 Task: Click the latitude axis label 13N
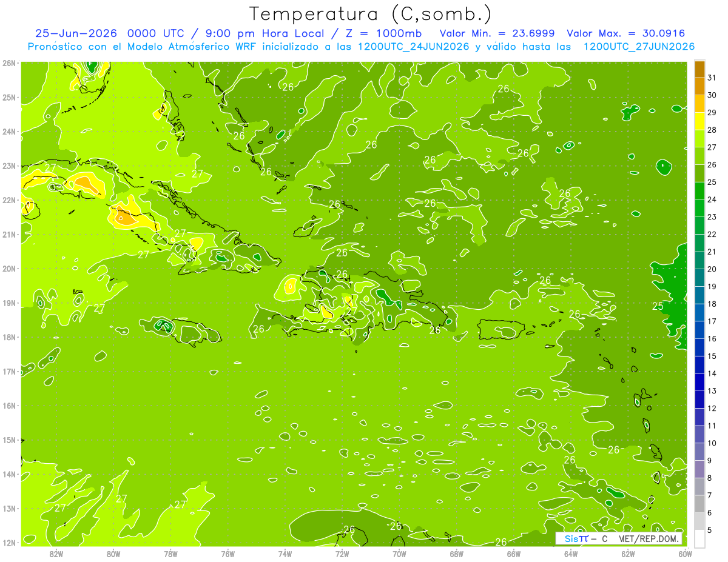pyautogui.click(x=9, y=509)
